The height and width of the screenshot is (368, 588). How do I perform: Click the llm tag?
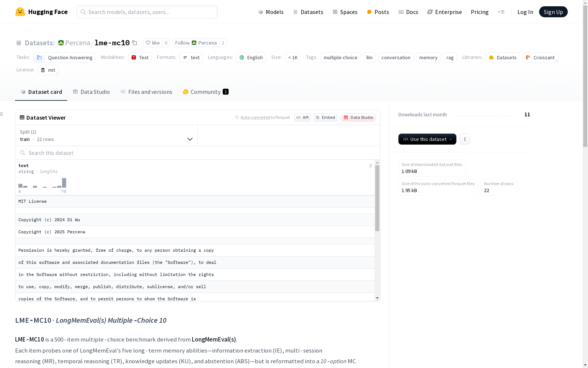click(370, 57)
